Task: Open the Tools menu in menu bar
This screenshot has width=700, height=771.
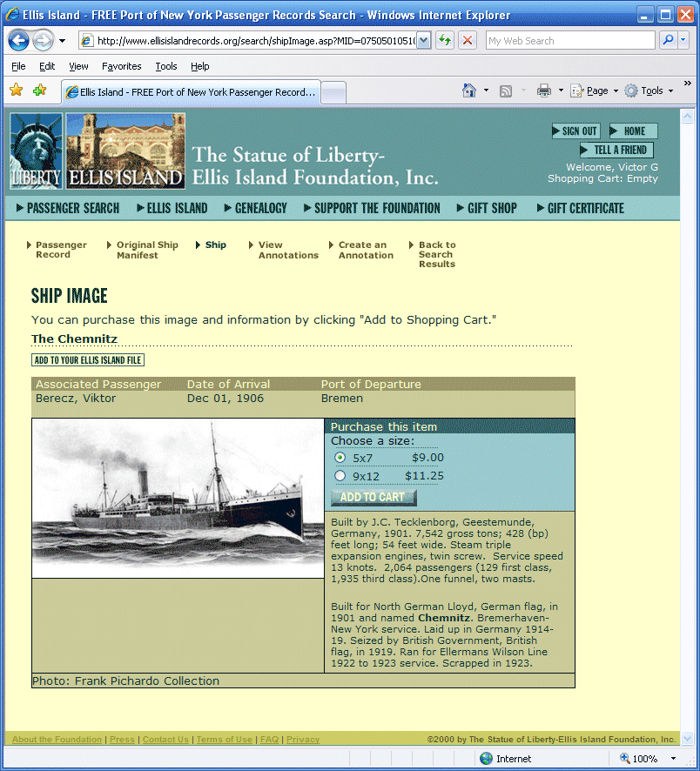Action: (x=166, y=66)
